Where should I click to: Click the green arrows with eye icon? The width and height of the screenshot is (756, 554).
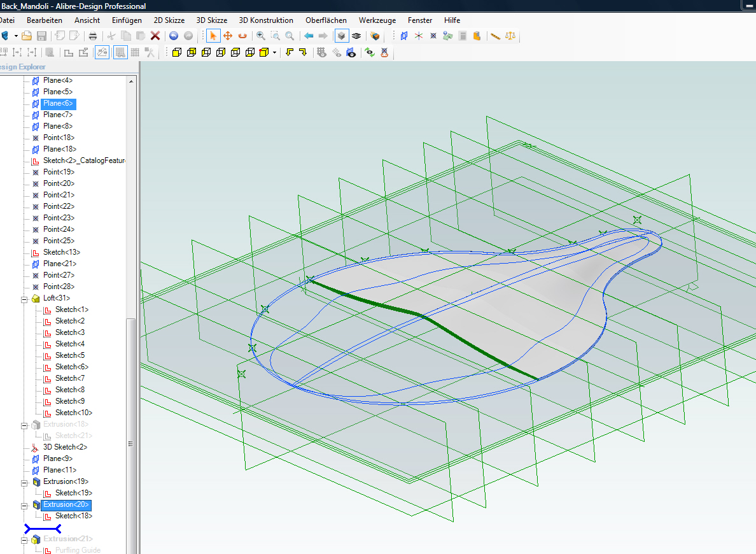point(370,52)
